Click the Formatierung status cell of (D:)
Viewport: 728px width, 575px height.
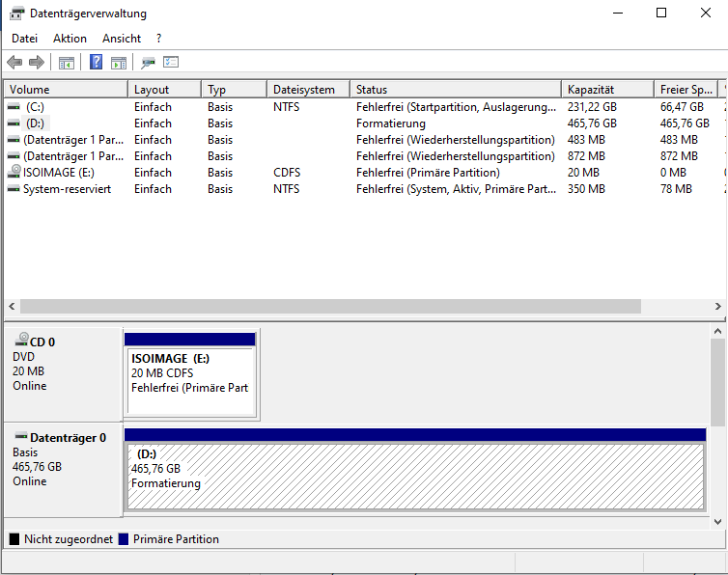pyautogui.click(x=391, y=123)
